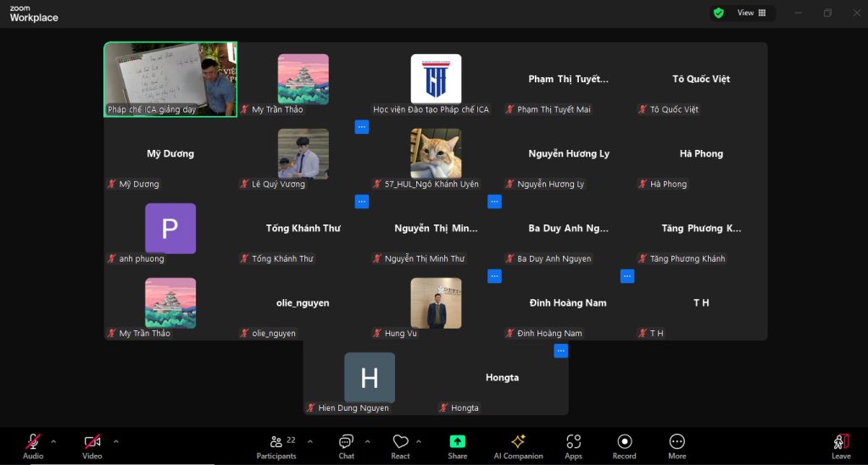
Task: Turn on camera with Video button
Action: coord(92,446)
